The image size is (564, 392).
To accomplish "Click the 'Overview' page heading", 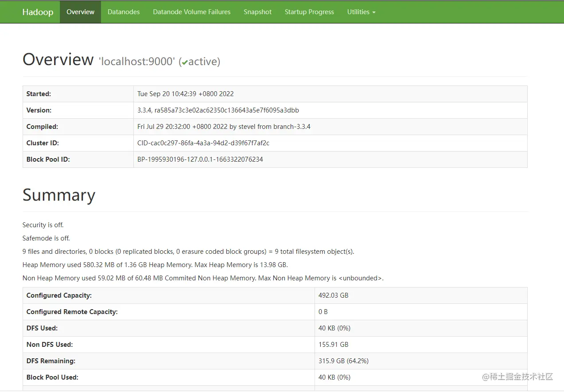I will pos(58,59).
